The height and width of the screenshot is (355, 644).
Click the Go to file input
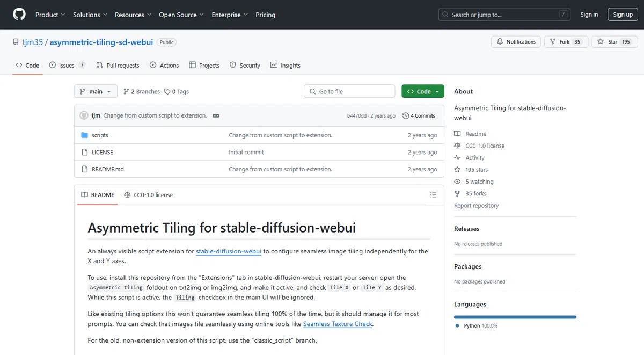[349, 92]
